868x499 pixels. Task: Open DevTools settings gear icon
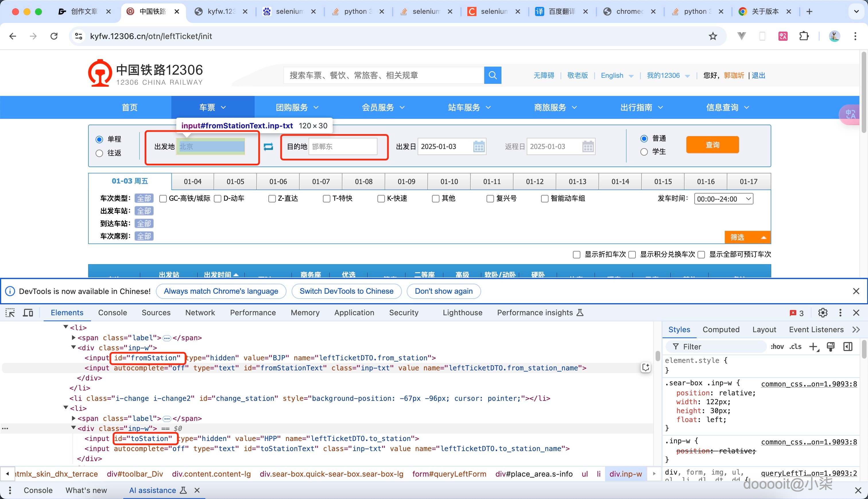(x=823, y=313)
